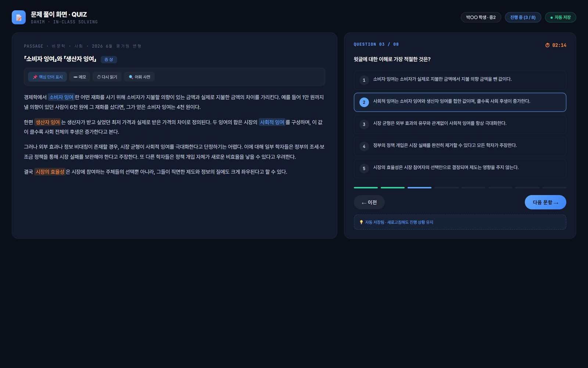This screenshot has height=368, width=588.
Task: Click the quiz app logo icon
Action: coord(19,17)
